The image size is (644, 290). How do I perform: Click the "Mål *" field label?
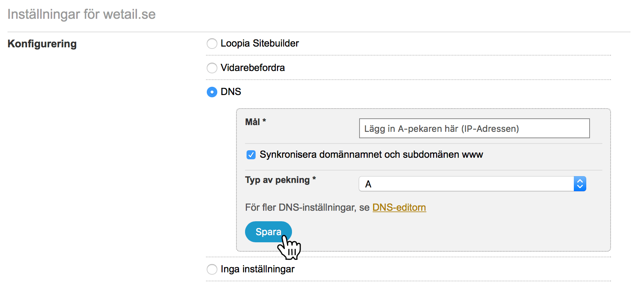[x=256, y=122]
